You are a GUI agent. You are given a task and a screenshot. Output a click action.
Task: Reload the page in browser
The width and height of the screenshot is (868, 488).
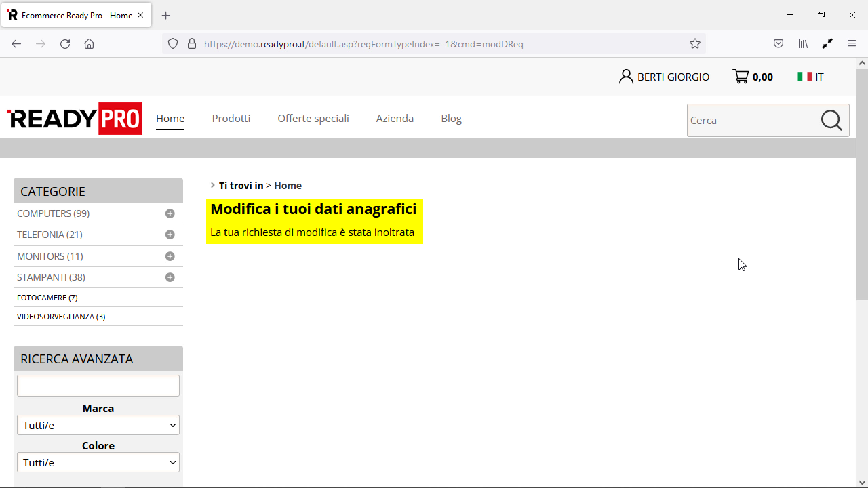(x=65, y=44)
